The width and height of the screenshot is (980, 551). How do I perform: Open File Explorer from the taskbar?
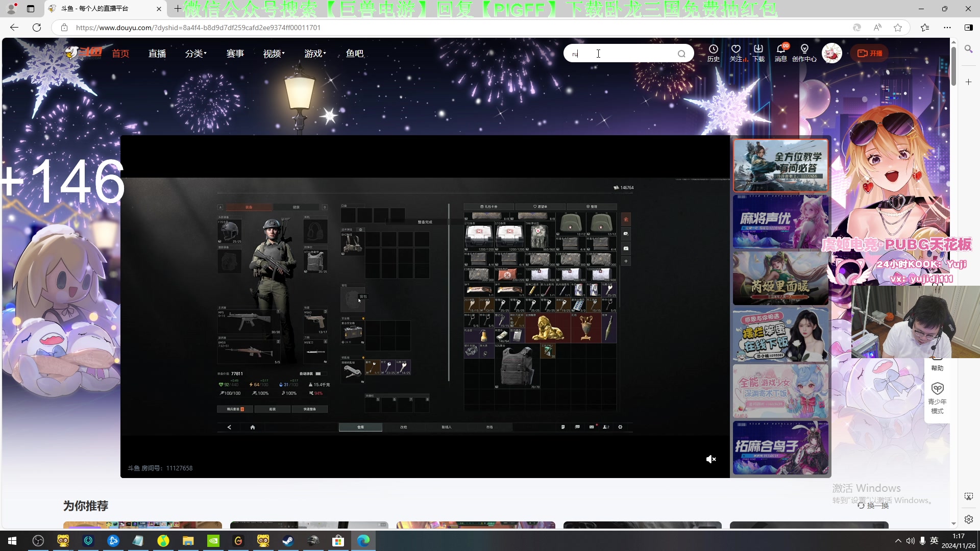[x=188, y=541]
